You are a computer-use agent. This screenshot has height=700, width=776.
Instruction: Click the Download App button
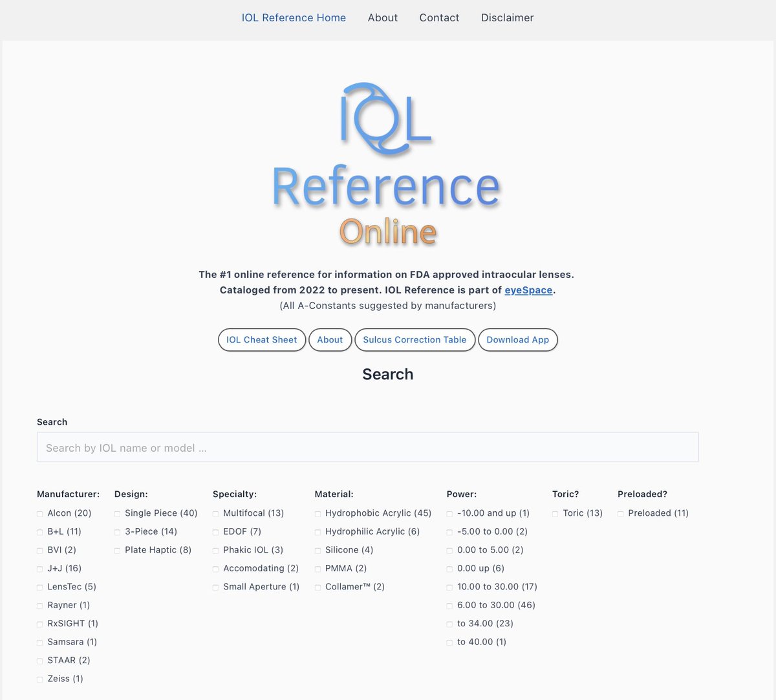click(x=517, y=339)
